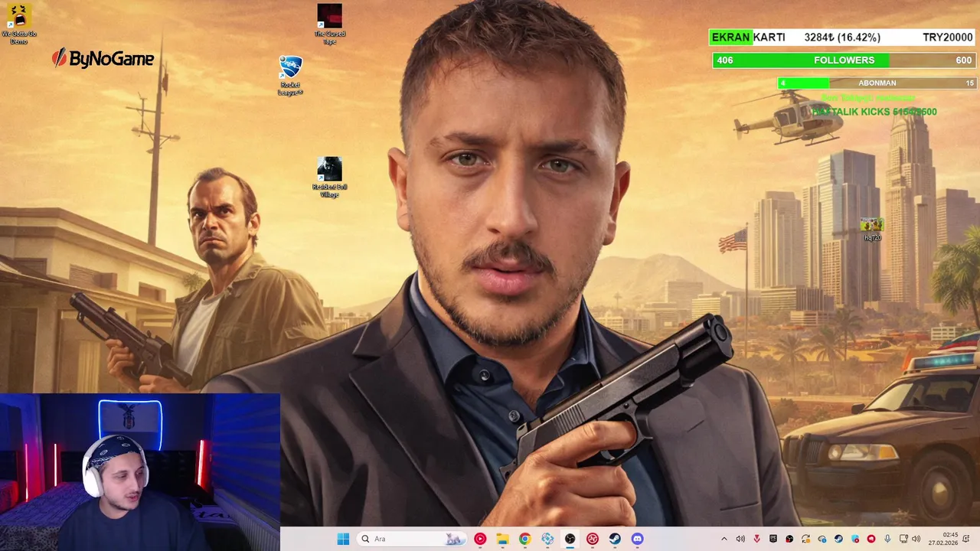This screenshot has width=980, height=551.
Task: Click the sync arrows tray icon
Action: pos(805,539)
